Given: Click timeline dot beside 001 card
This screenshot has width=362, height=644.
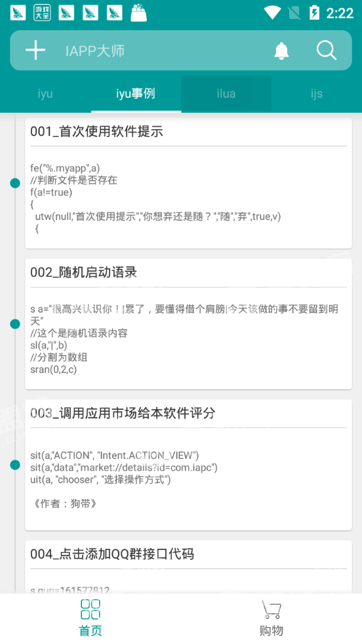Looking at the screenshot, I should [x=15, y=183].
